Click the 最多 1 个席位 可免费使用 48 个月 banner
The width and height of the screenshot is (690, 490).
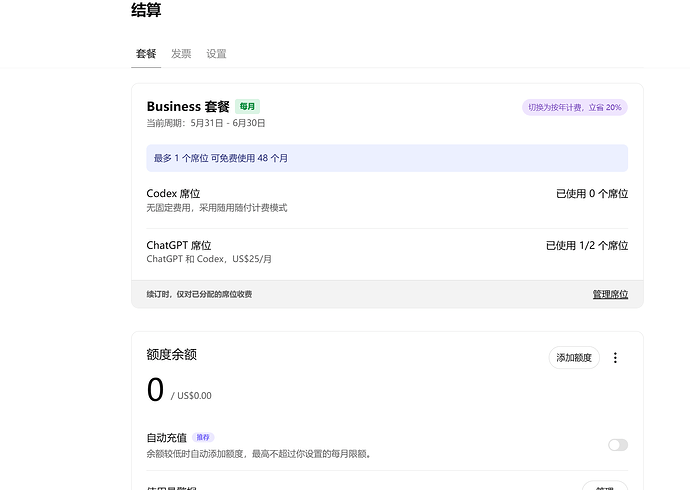pyautogui.click(x=387, y=158)
